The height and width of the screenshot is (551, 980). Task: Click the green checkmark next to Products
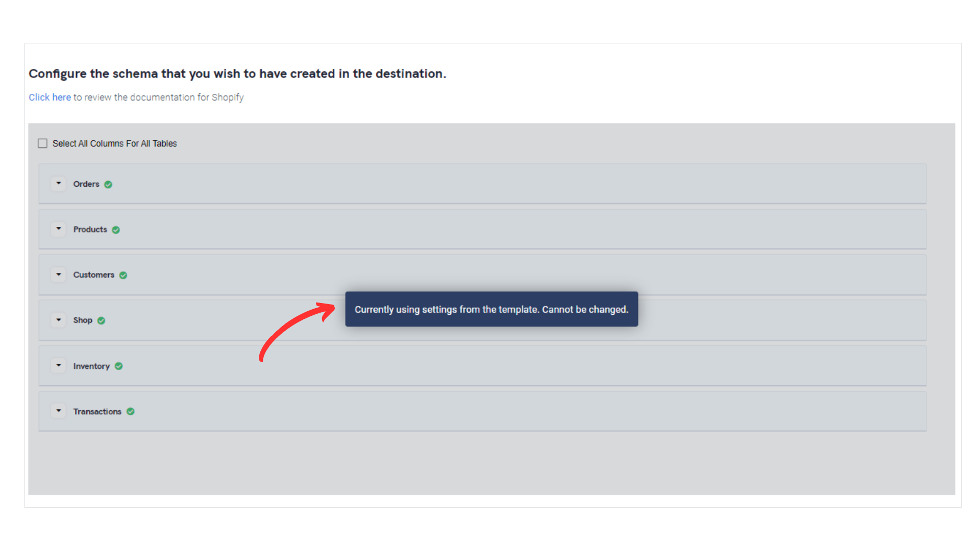pyautogui.click(x=116, y=230)
